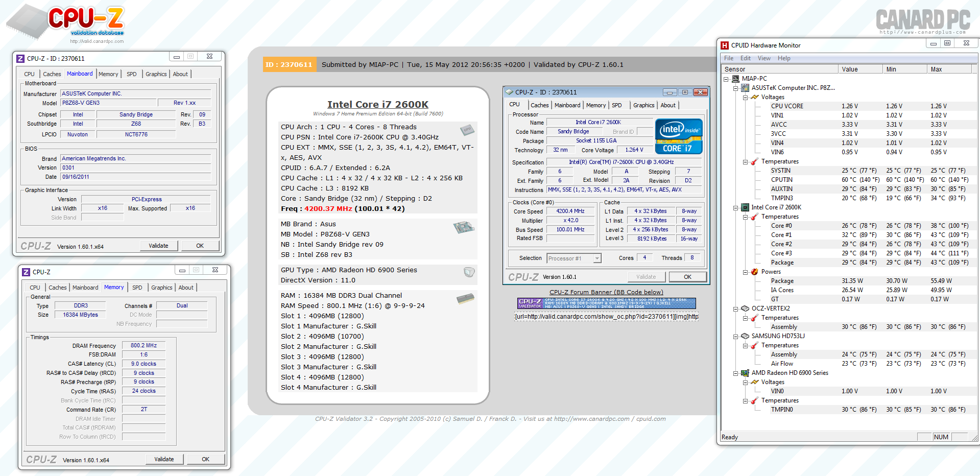Image resolution: width=980 pixels, height=476 pixels.
Task: Collapse the MIAP-PC root tree node
Action: coord(726,79)
